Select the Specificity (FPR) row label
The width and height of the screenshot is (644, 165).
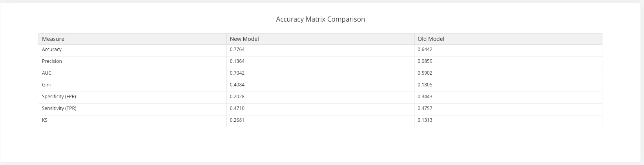pos(59,97)
